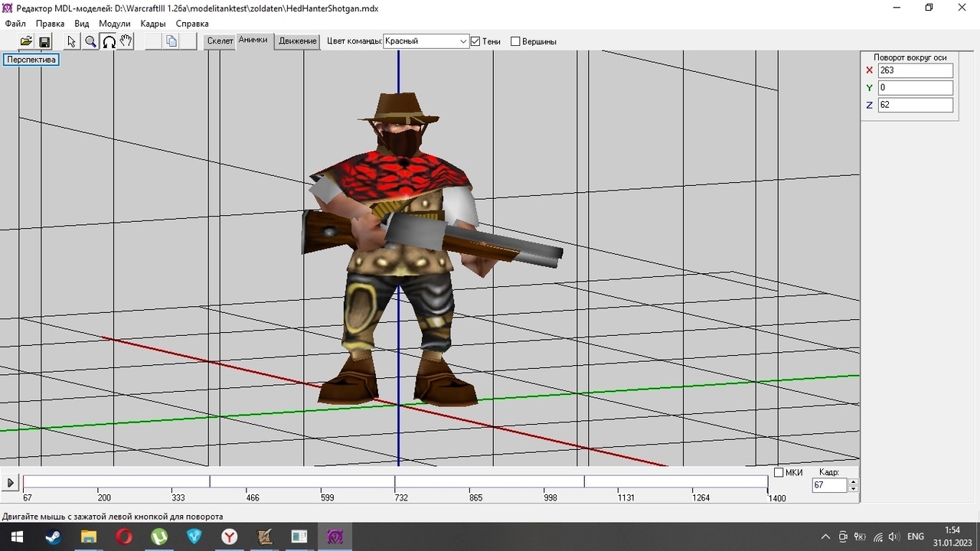Open the Кадры menu
The width and height of the screenshot is (980, 551).
[153, 24]
